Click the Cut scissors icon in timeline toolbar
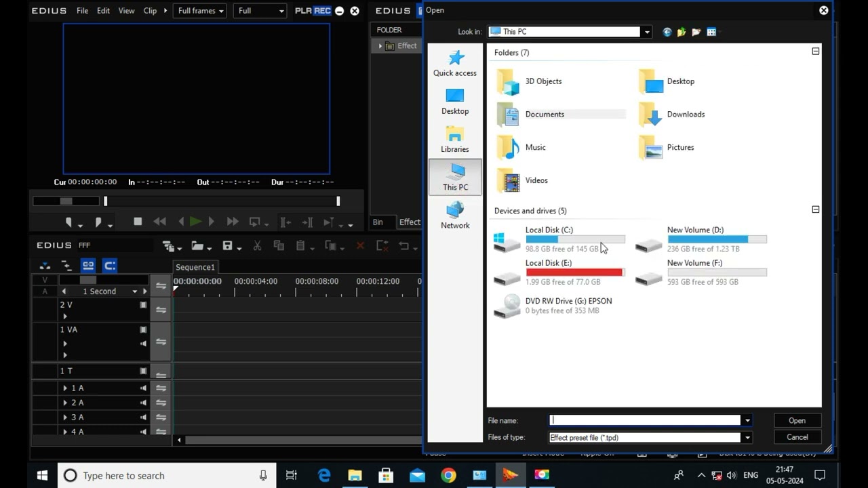Image resolution: width=868 pixels, height=488 pixels. pos(257,246)
